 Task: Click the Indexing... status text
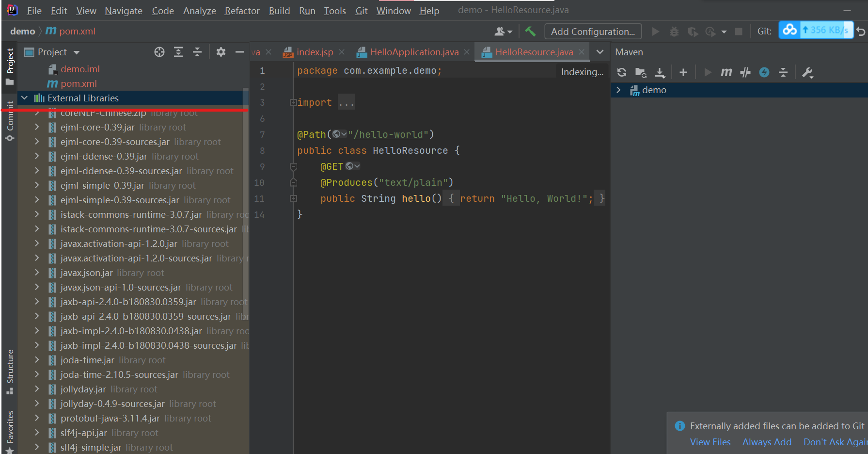582,72
